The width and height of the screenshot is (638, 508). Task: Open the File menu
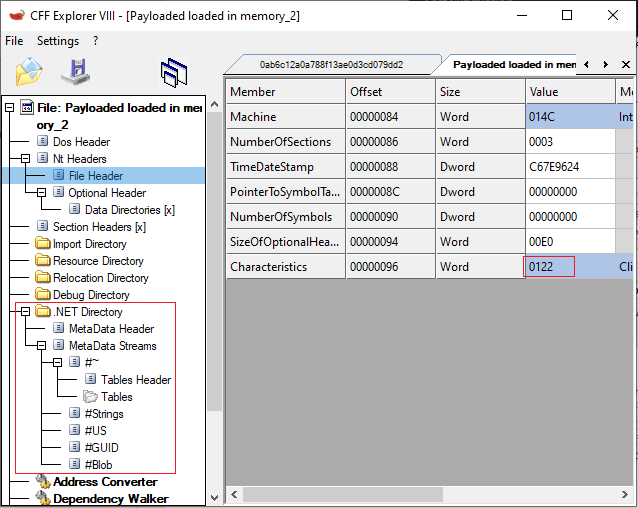[x=14, y=41]
